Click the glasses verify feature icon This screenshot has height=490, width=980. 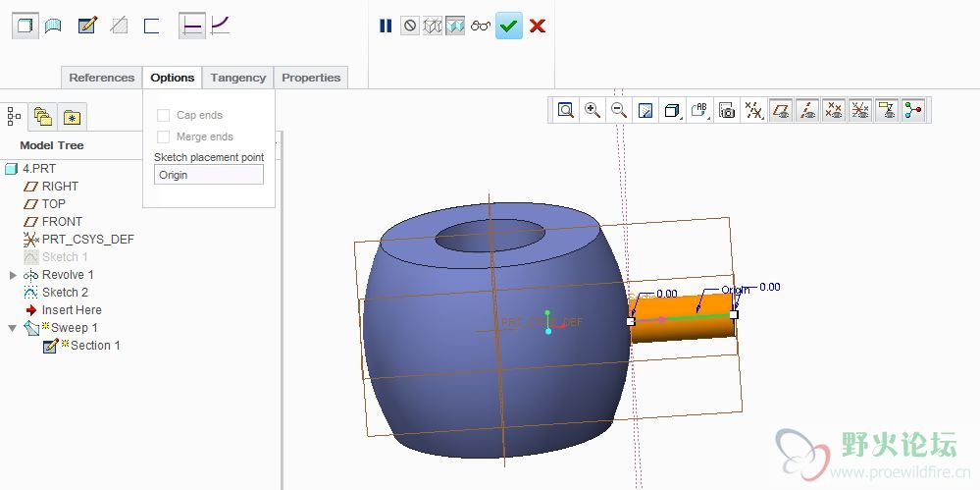(480, 26)
